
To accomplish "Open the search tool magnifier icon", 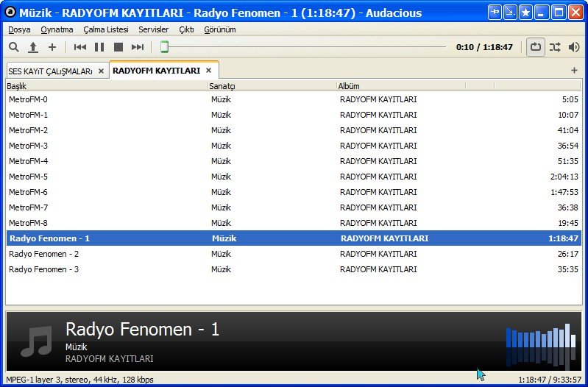I will click(14, 47).
